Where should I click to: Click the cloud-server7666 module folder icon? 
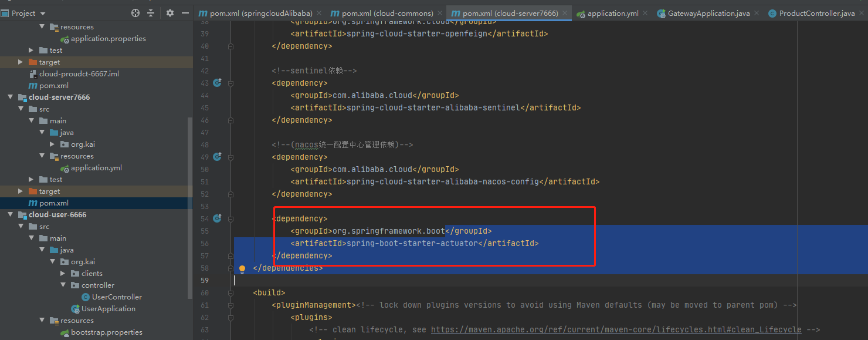(x=22, y=97)
